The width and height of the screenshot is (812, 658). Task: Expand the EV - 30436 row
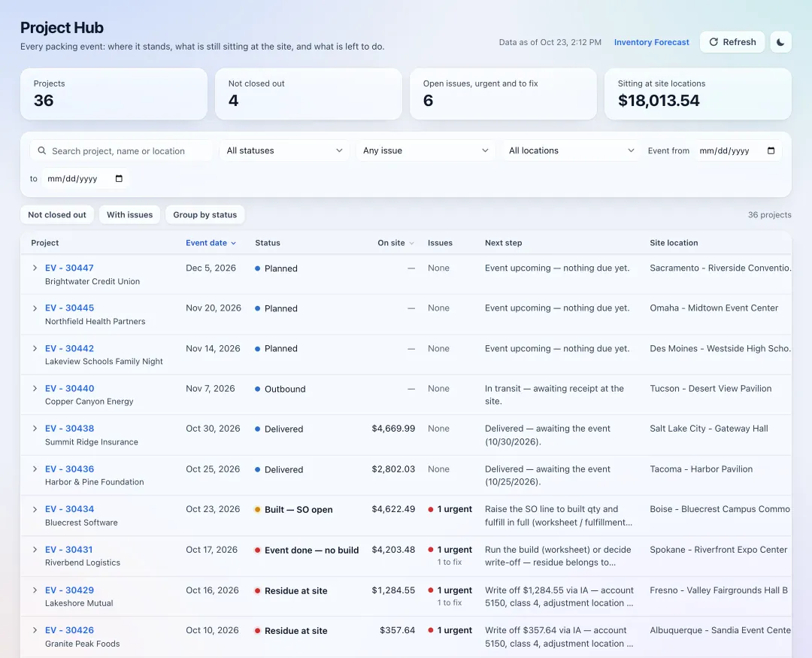pyautogui.click(x=35, y=469)
